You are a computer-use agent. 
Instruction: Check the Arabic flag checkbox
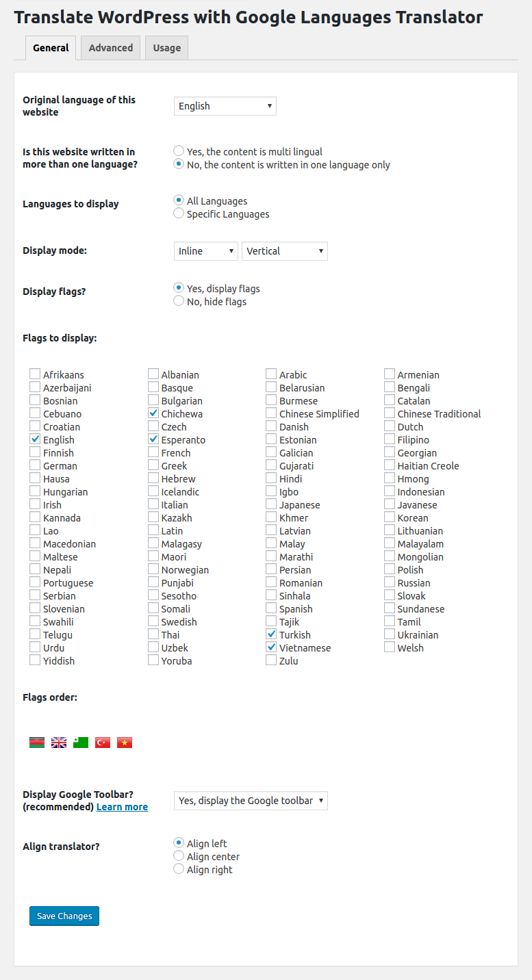(271, 374)
